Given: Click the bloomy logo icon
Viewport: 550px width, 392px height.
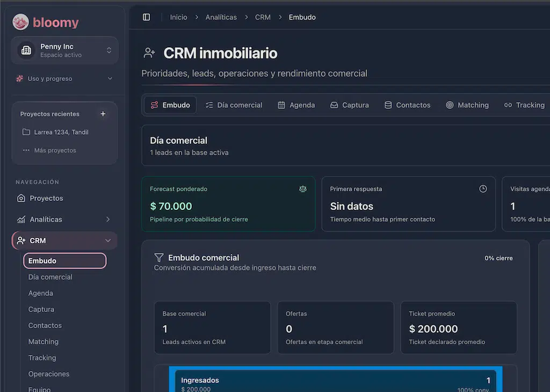Looking at the screenshot, I should click(x=20, y=21).
